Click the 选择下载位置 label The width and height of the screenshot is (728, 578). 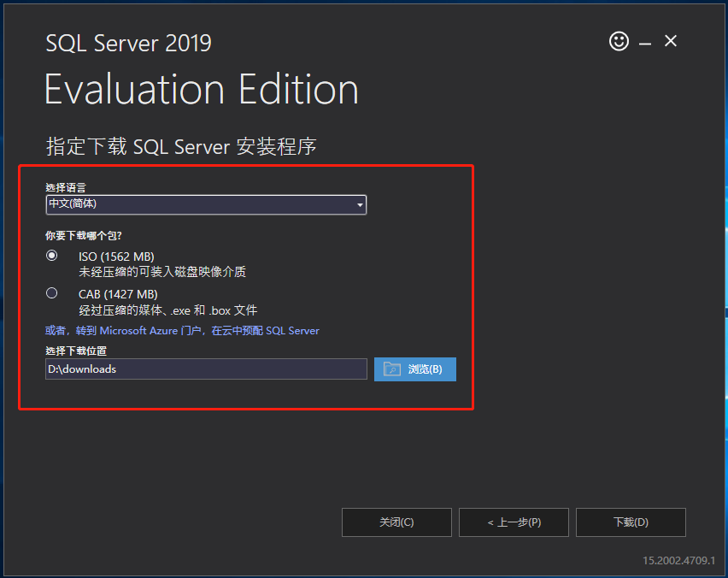[76, 351]
